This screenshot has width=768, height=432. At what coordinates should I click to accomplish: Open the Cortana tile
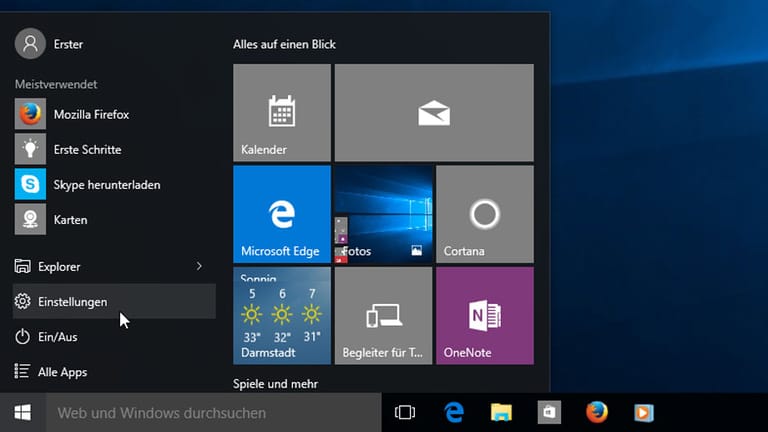pos(485,214)
